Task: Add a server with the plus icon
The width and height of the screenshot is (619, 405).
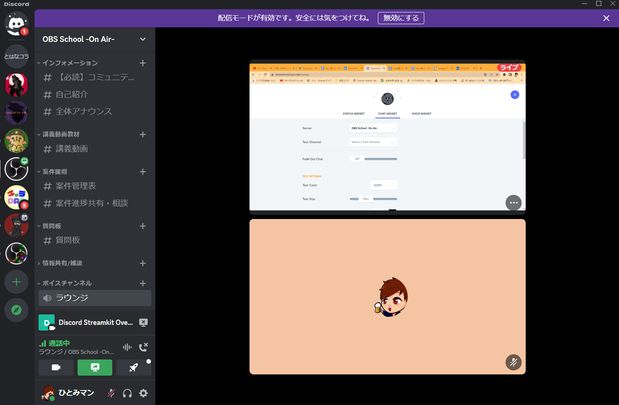Action: click(x=16, y=282)
